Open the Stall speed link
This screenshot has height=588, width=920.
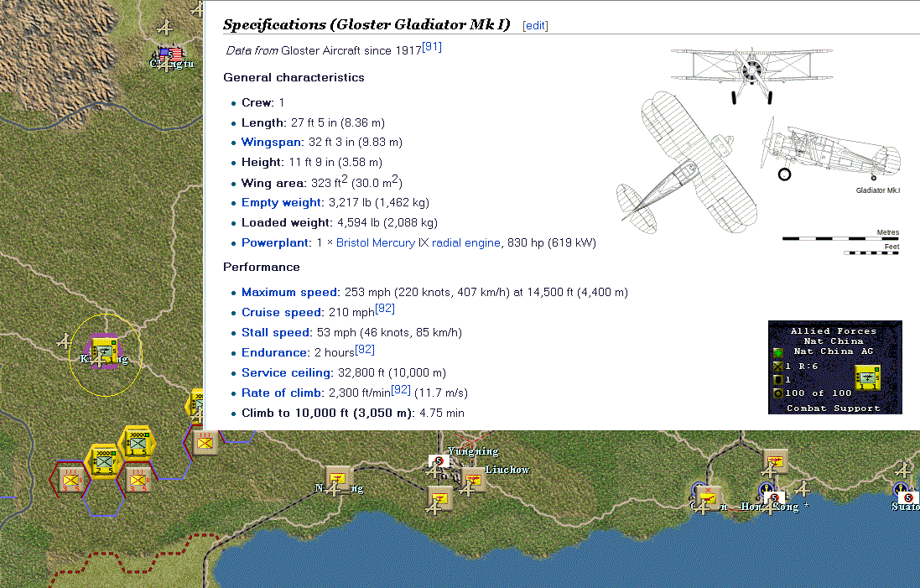point(276,332)
